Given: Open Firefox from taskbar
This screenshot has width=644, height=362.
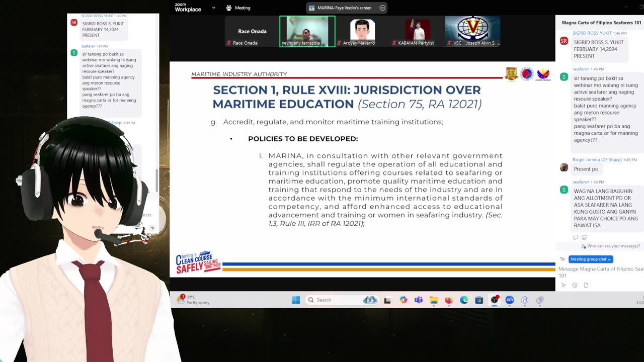Looking at the screenshot, I should (x=449, y=300).
